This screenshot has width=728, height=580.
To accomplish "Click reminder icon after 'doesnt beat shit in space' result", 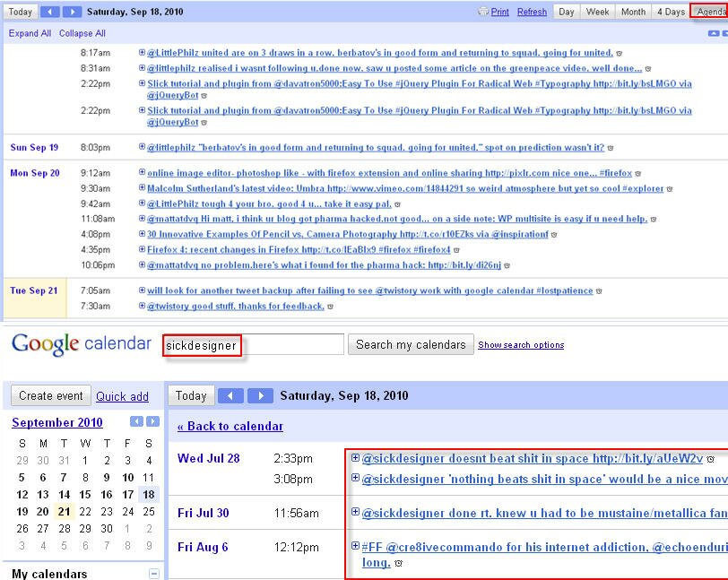I will coord(710,459).
